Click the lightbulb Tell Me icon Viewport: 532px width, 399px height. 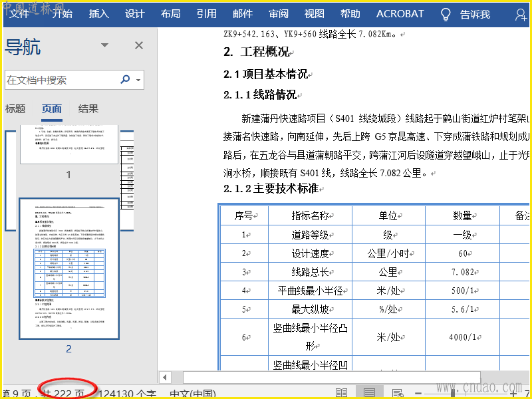tap(446, 15)
